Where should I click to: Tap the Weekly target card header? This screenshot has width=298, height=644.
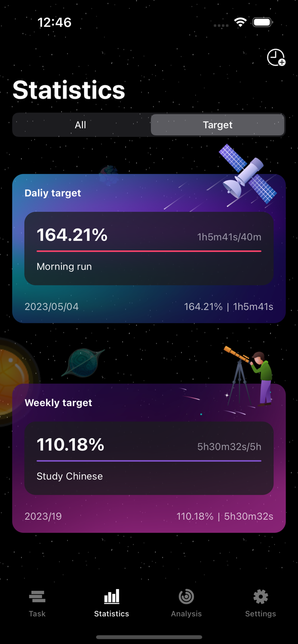(x=58, y=403)
